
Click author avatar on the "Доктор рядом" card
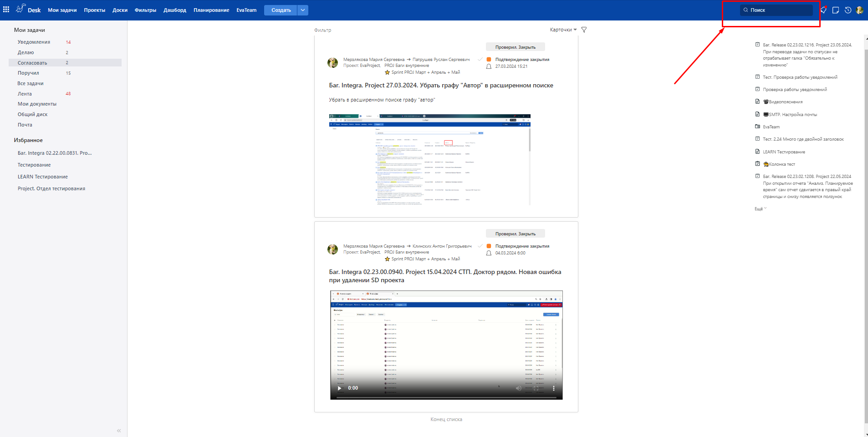click(x=333, y=249)
